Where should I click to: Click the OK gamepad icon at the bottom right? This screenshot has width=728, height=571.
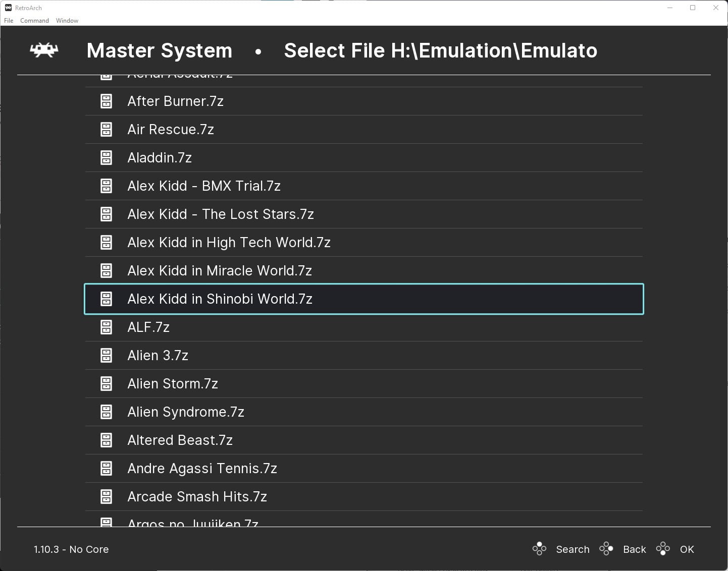[x=663, y=549]
